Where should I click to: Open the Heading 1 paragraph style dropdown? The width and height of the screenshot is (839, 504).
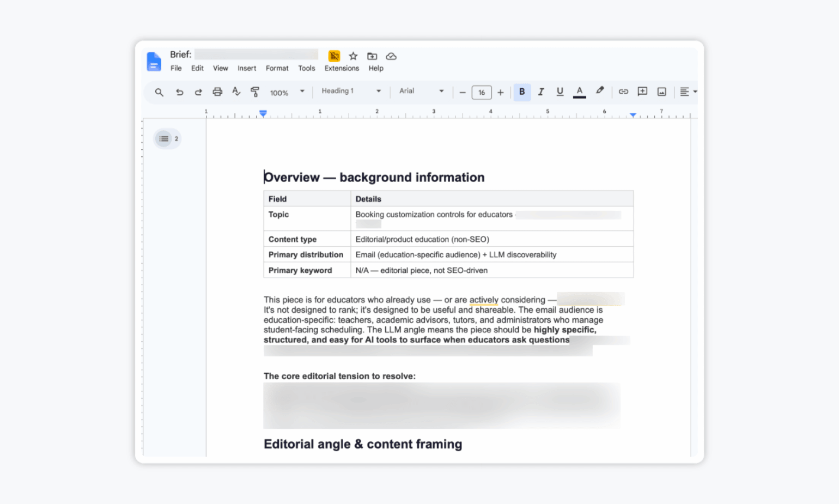pos(351,91)
